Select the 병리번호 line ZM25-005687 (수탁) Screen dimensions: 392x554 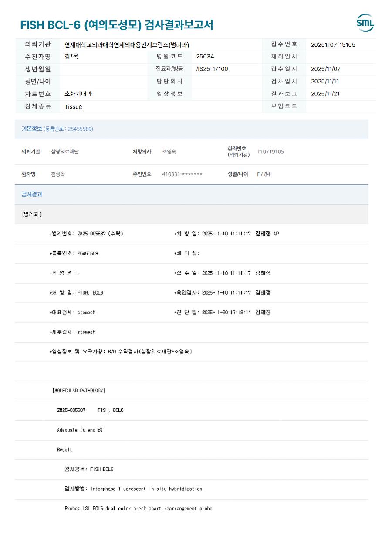pyautogui.click(x=86, y=234)
